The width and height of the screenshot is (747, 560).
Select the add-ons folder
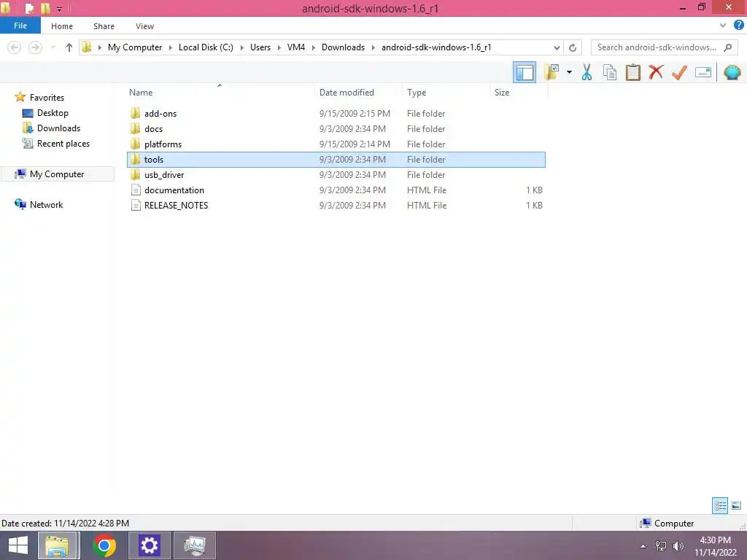click(336, 113)
